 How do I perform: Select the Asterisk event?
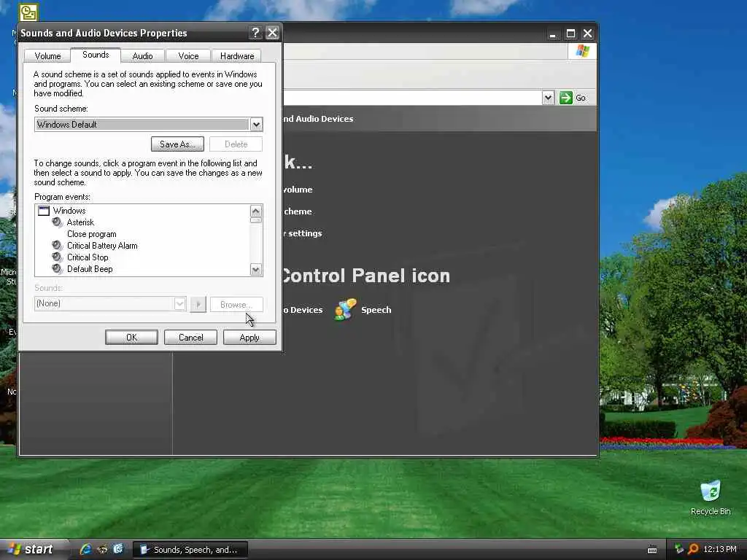[x=80, y=222]
